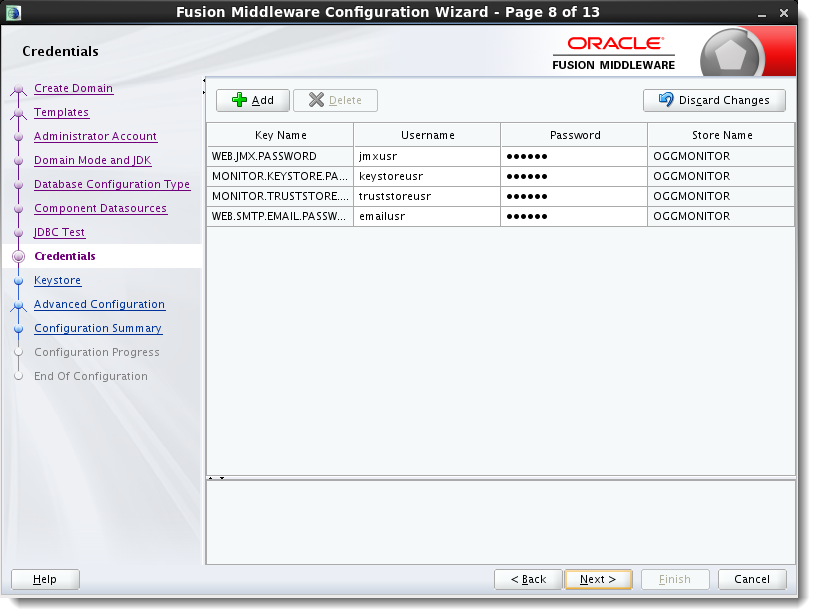Click the grey X Delete icon

[x=316, y=100]
